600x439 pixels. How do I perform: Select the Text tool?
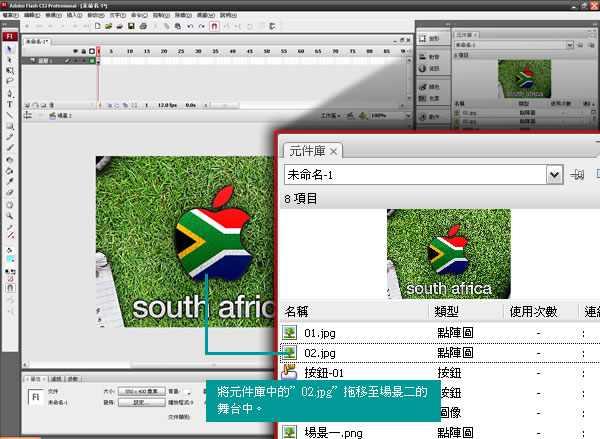click(x=10, y=104)
